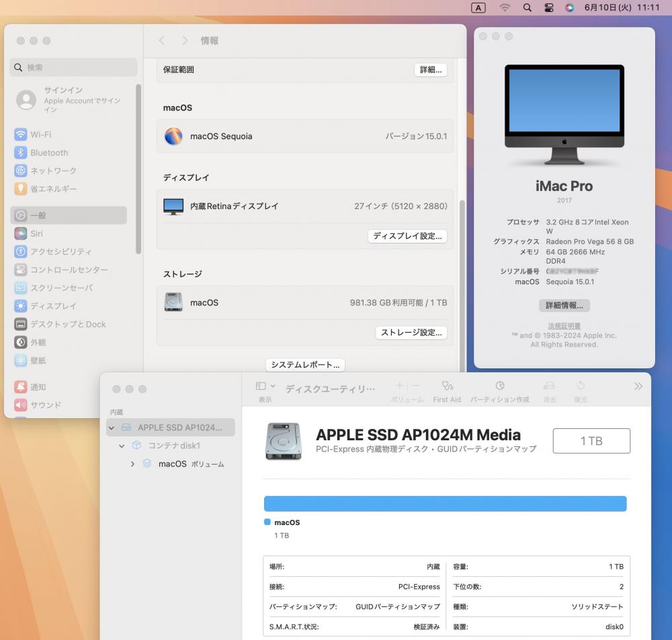Open Control Center in menu bar
This screenshot has height=640, width=672.
[548, 7]
